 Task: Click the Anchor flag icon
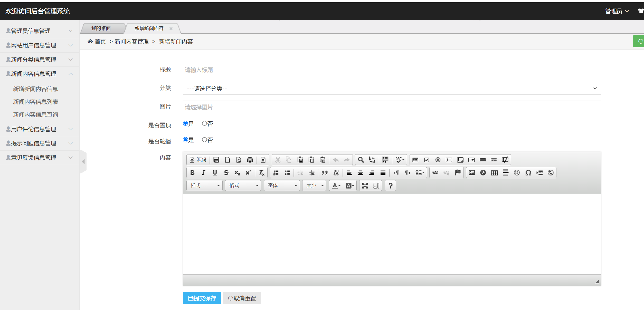[x=458, y=173]
